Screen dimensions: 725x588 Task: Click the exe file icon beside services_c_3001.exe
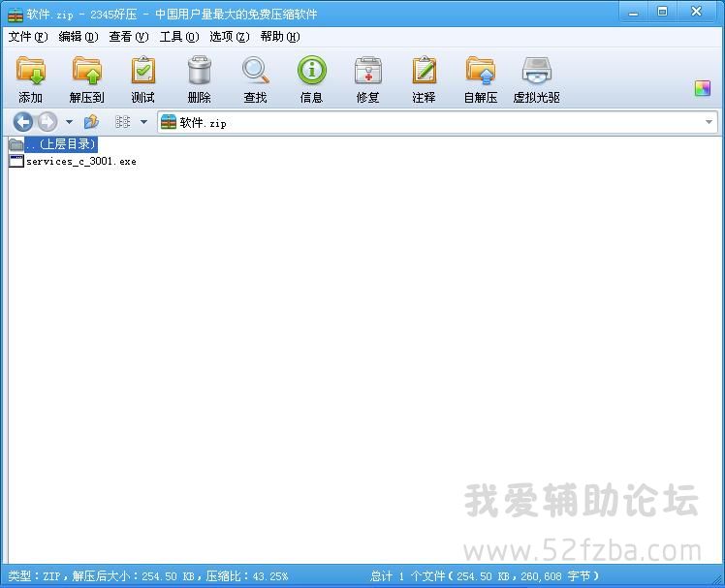pos(16,162)
